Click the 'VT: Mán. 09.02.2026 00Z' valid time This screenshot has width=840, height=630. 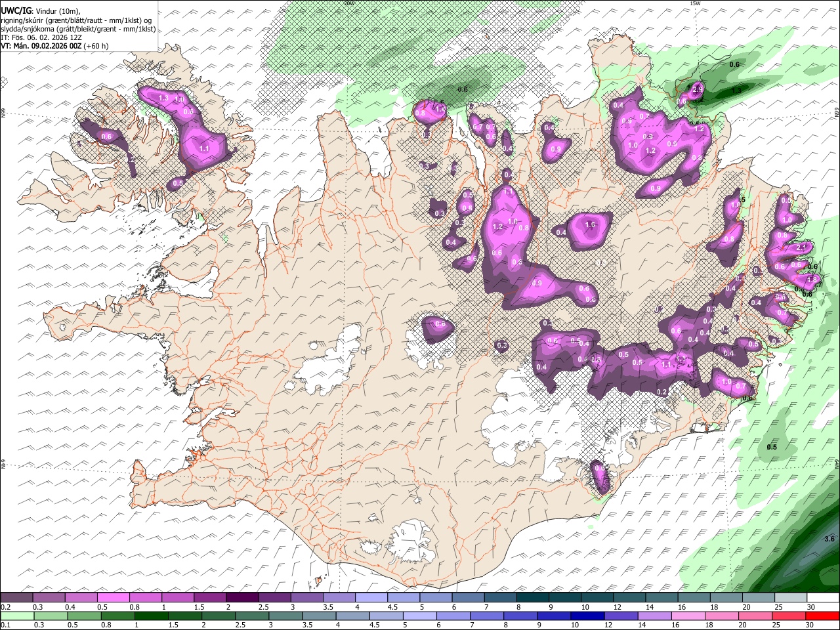click(41, 46)
